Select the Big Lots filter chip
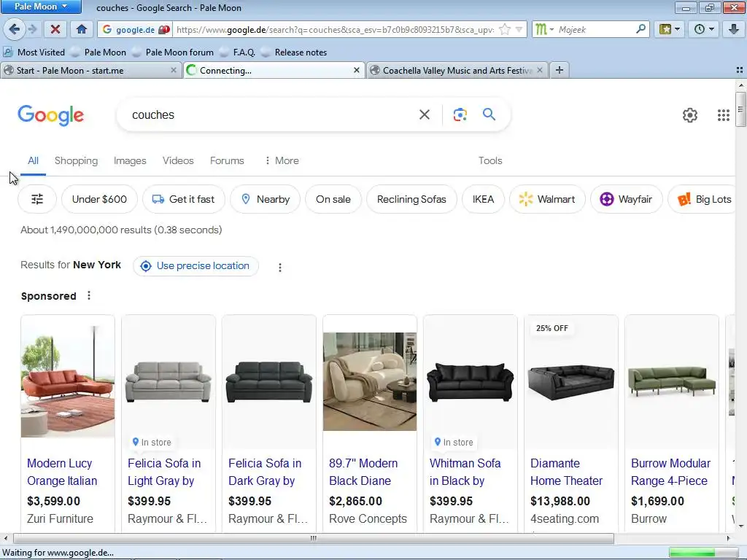The width and height of the screenshot is (747, 560). [703, 199]
